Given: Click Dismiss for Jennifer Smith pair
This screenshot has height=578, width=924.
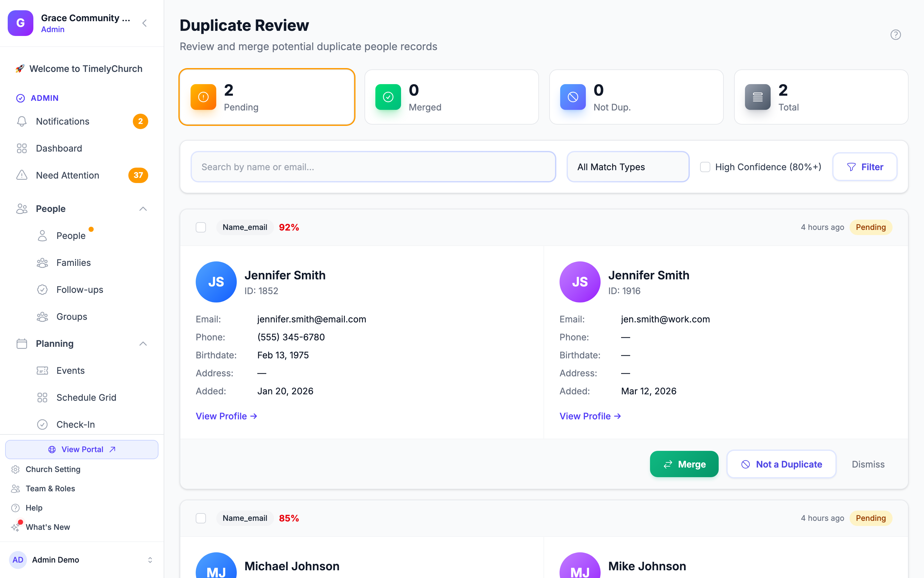Looking at the screenshot, I should coord(868,464).
